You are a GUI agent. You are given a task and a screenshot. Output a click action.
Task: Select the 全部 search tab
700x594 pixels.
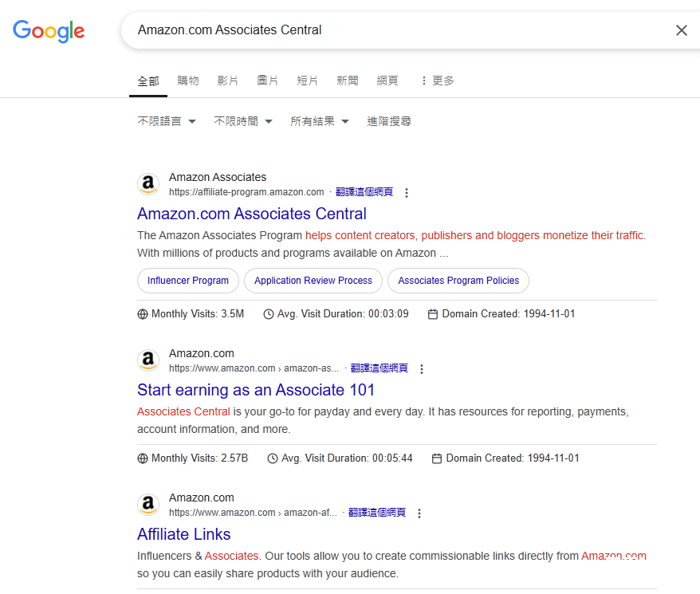148,81
